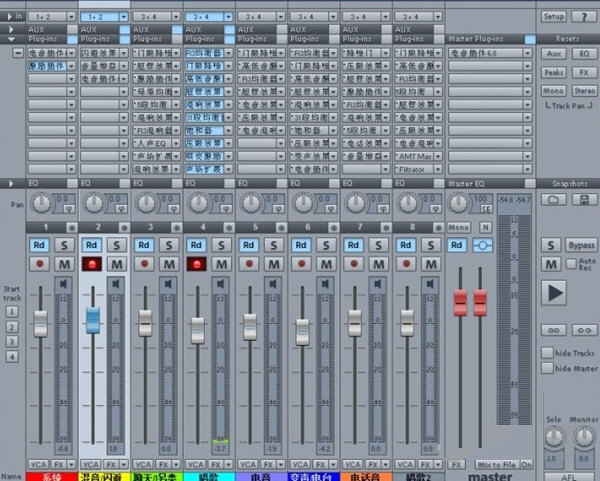
Task: Collapse the Plug-ins section arrow at left
Action: click(x=10, y=40)
